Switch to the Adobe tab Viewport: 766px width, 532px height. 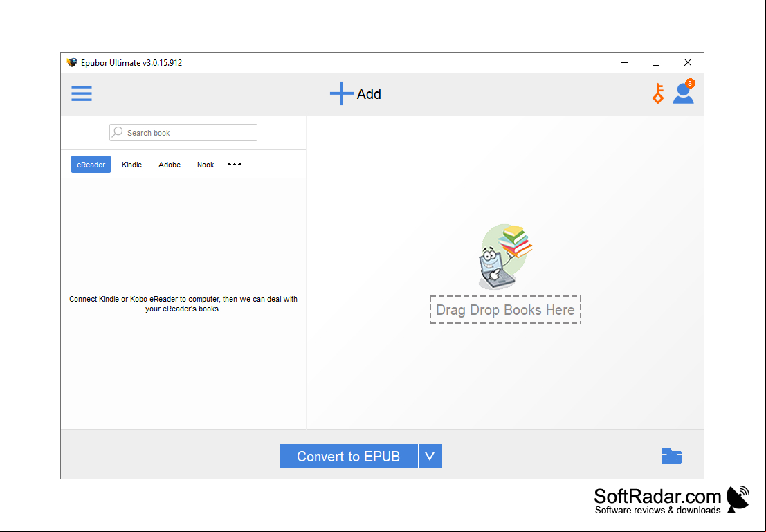click(170, 165)
